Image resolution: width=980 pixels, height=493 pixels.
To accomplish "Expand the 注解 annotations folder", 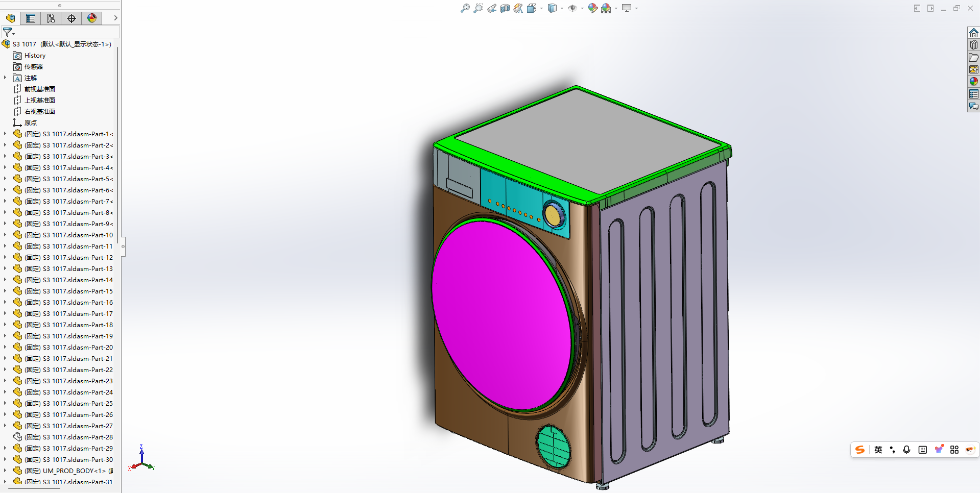I will (x=5, y=78).
